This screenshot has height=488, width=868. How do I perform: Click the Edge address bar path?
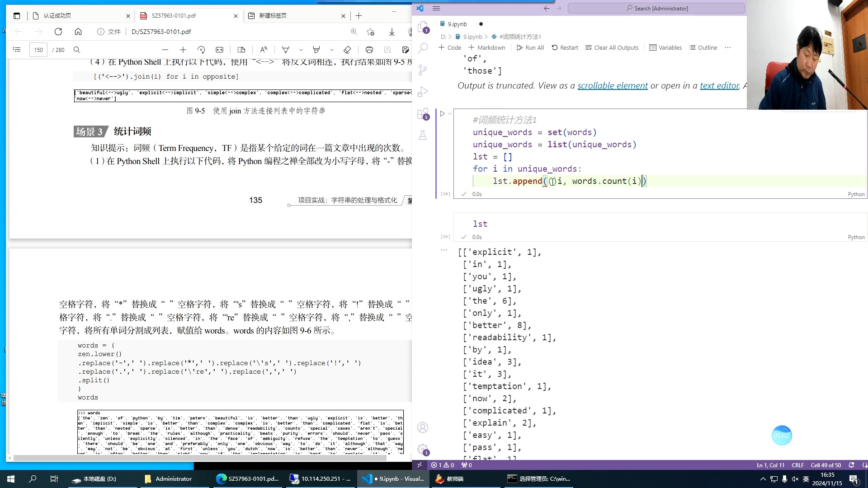(161, 32)
